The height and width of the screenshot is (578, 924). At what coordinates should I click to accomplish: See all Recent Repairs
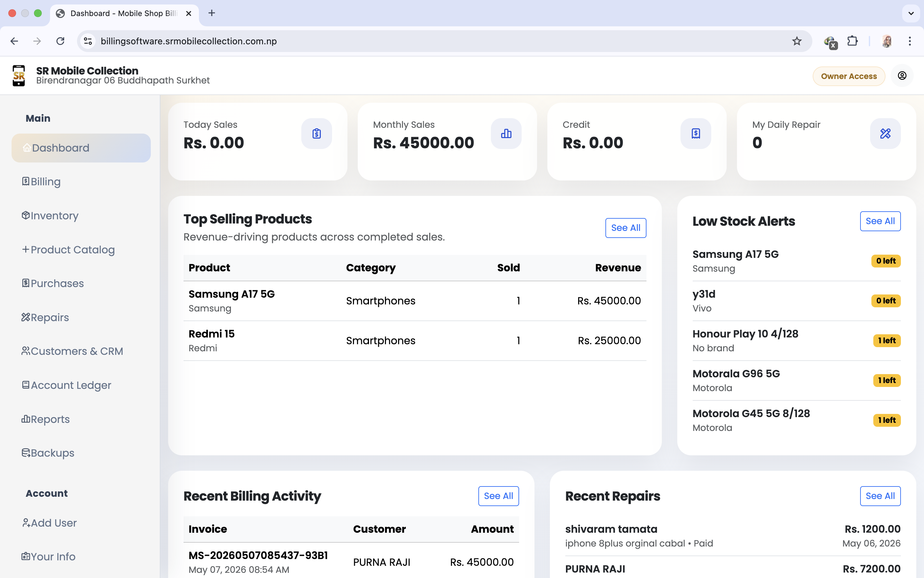880,496
